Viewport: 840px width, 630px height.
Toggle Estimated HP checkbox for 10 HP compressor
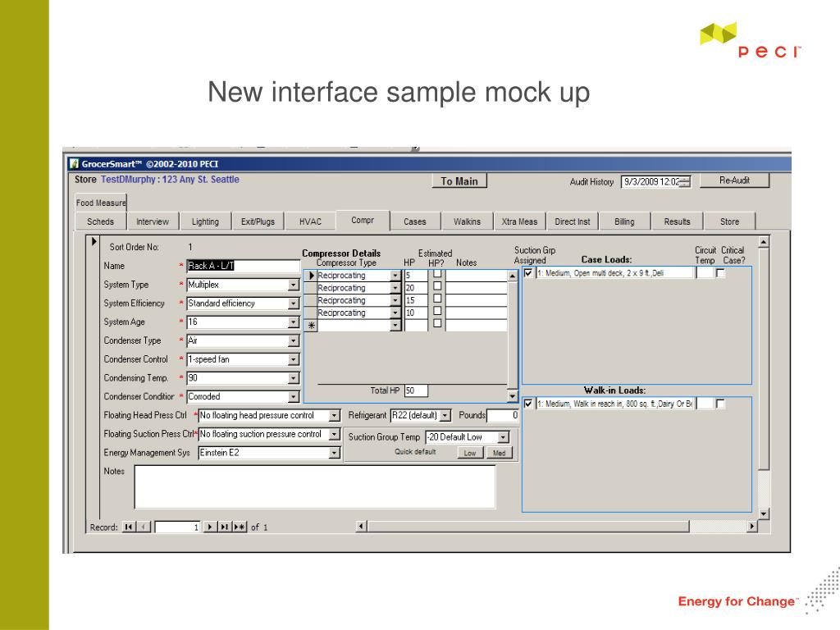coord(438,311)
